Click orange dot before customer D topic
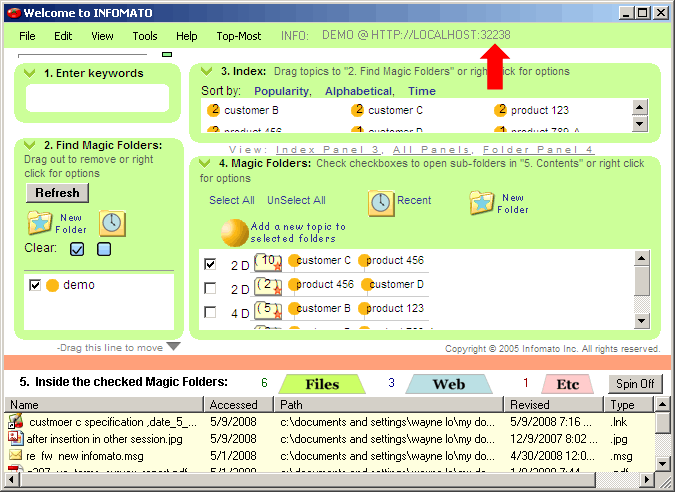This screenshot has height=492, width=675. [367, 285]
